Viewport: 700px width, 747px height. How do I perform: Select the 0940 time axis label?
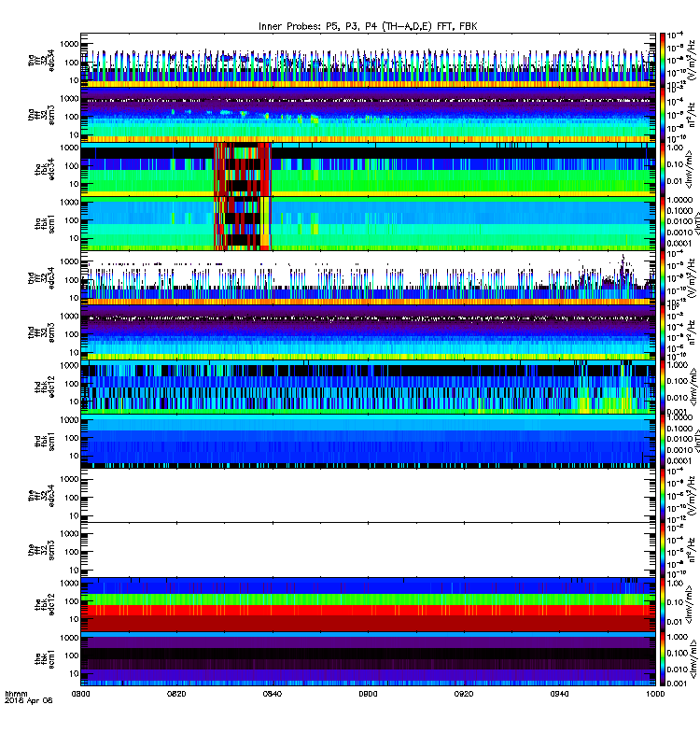(559, 694)
